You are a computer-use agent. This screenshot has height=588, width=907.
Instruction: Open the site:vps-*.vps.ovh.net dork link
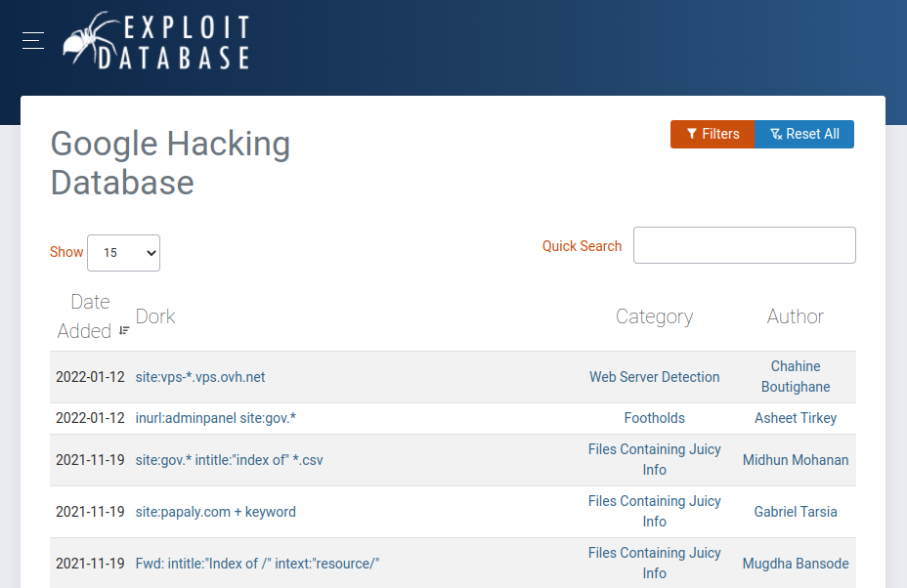point(200,377)
